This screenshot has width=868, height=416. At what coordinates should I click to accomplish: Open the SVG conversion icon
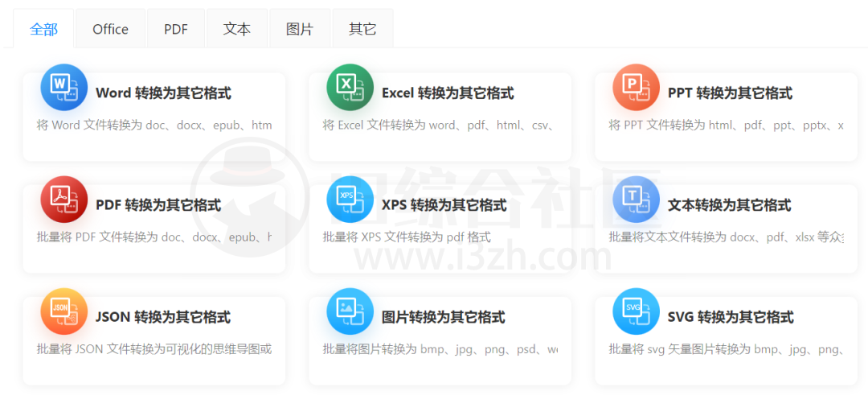[636, 311]
